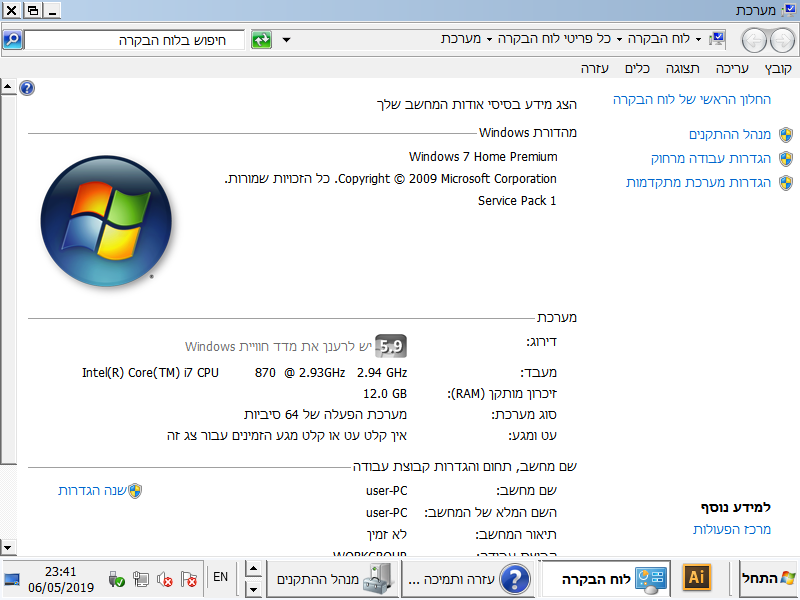Click the network tray icon with red X
The width and height of the screenshot is (800, 600).
[189, 579]
